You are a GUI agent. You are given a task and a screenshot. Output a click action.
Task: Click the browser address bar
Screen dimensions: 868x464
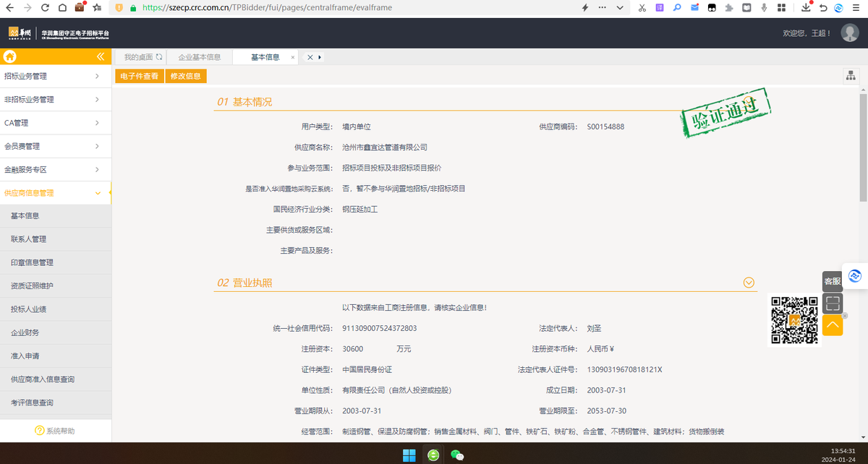tap(289, 8)
